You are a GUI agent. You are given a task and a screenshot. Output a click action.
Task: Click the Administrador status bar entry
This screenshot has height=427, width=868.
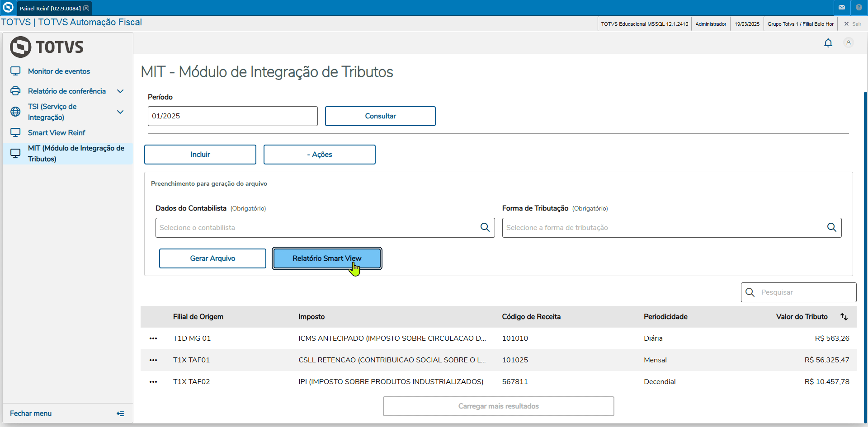coord(711,24)
